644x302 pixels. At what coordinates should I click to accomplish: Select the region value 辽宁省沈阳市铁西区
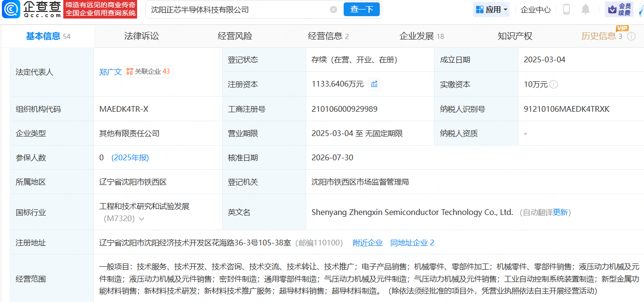pyautogui.click(x=133, y=182)
